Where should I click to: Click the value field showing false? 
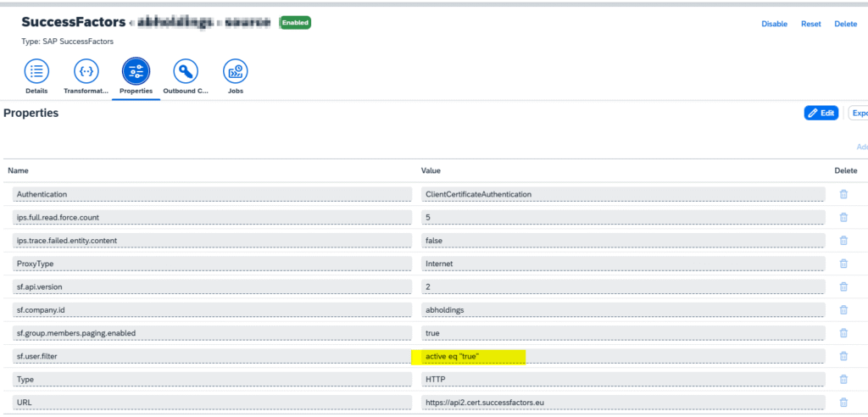click(623, 241)
